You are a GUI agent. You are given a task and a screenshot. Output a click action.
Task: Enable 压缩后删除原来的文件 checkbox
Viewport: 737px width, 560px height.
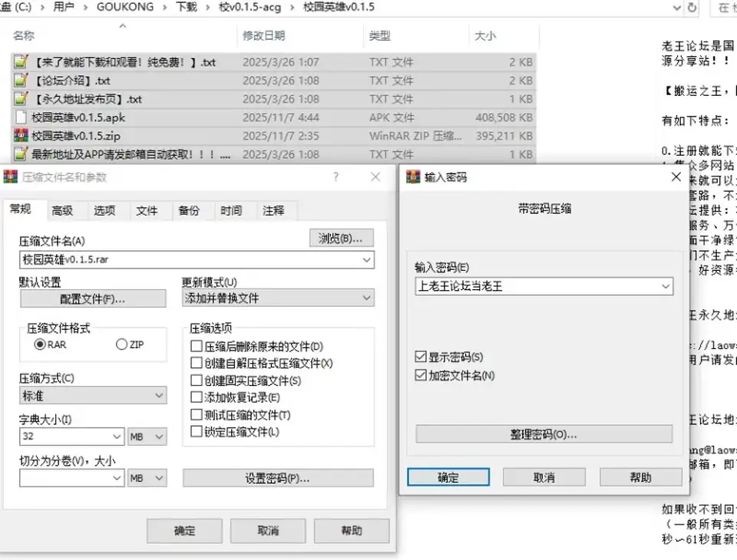click(196, 346)
